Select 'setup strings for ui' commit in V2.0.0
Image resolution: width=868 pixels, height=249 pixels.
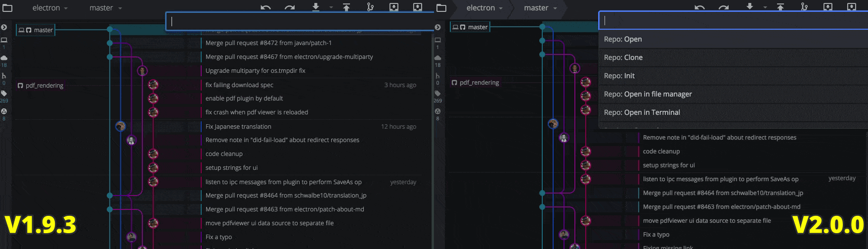coord(669,165)
